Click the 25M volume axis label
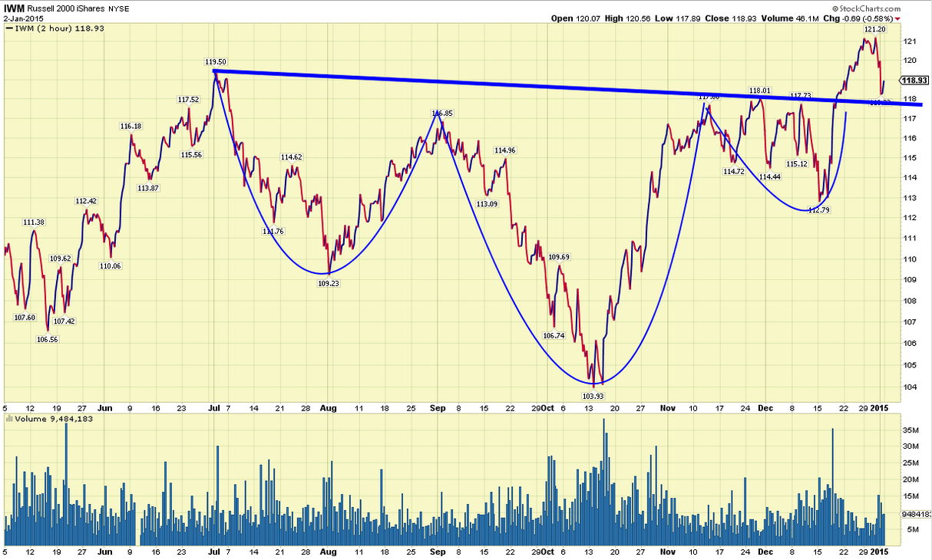 [911, 463]
